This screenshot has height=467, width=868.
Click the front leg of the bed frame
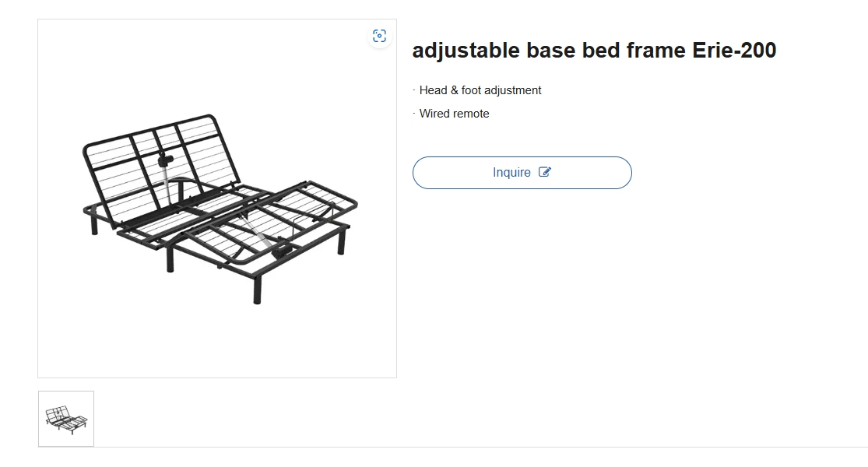tap(257, 290)
